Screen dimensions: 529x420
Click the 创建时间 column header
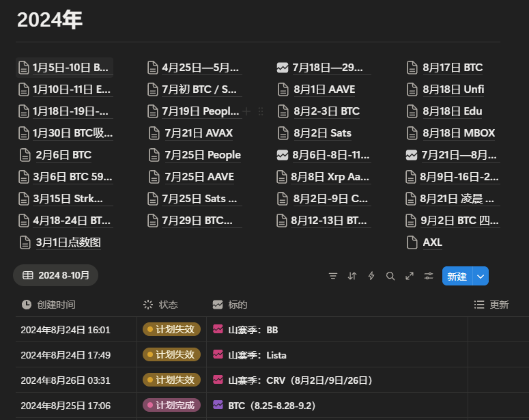[x=48, y=305]
